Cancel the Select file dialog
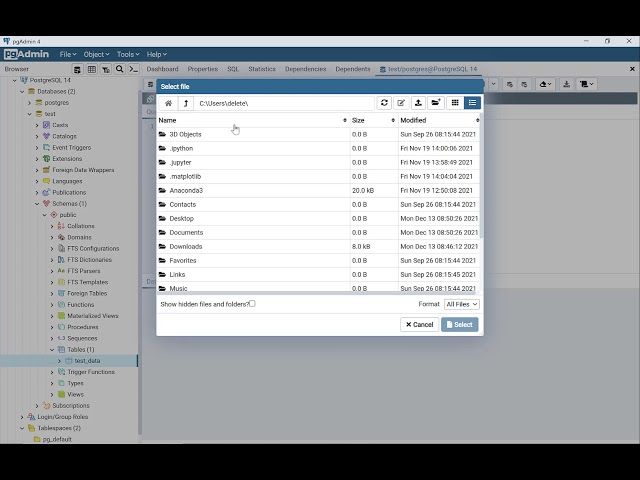 click(420, 325)
